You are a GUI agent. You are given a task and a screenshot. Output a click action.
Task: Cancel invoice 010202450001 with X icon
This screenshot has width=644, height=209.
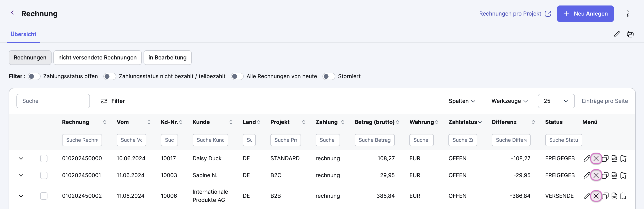click(596, 175)
